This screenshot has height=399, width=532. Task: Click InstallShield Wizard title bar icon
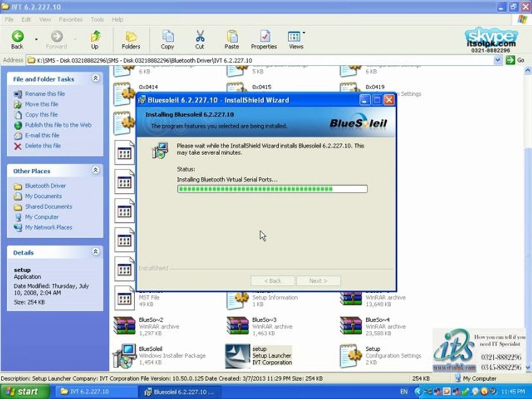(x=142, y=100)
